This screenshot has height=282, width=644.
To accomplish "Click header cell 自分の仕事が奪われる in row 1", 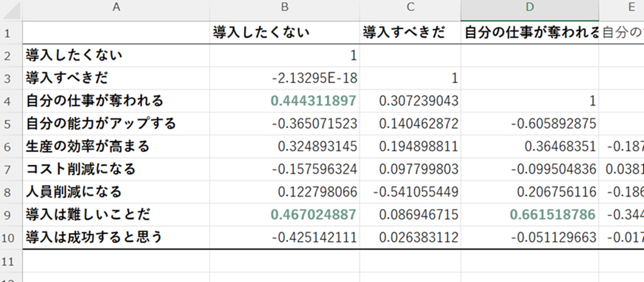I will tap(530, 33).
